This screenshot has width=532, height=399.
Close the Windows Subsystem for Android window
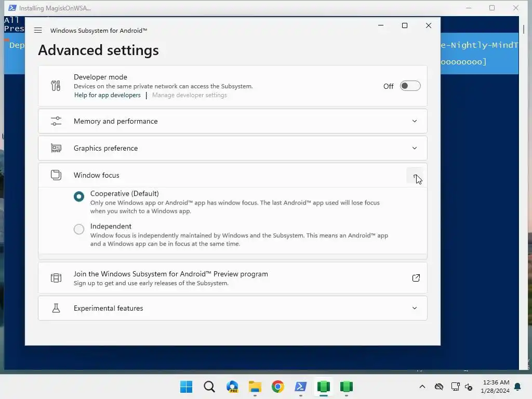coord(429,25)
